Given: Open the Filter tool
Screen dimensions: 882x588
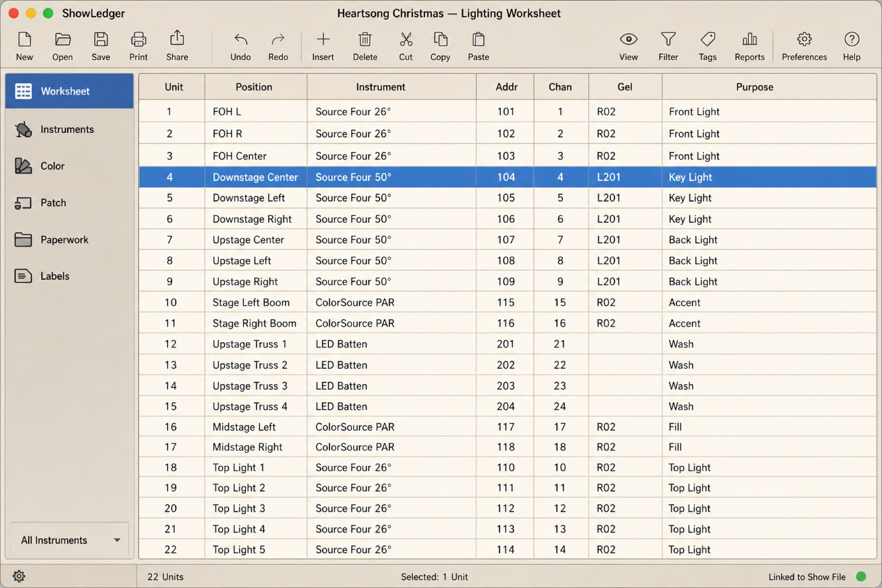Looking at the screenshot, I should 668,46.
